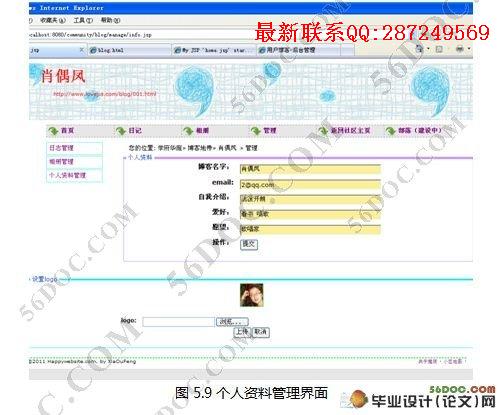The width and height of the screenshot is (504, 415).
Task: Open the dropdown arrow next to the home icon
Action: 428,49
